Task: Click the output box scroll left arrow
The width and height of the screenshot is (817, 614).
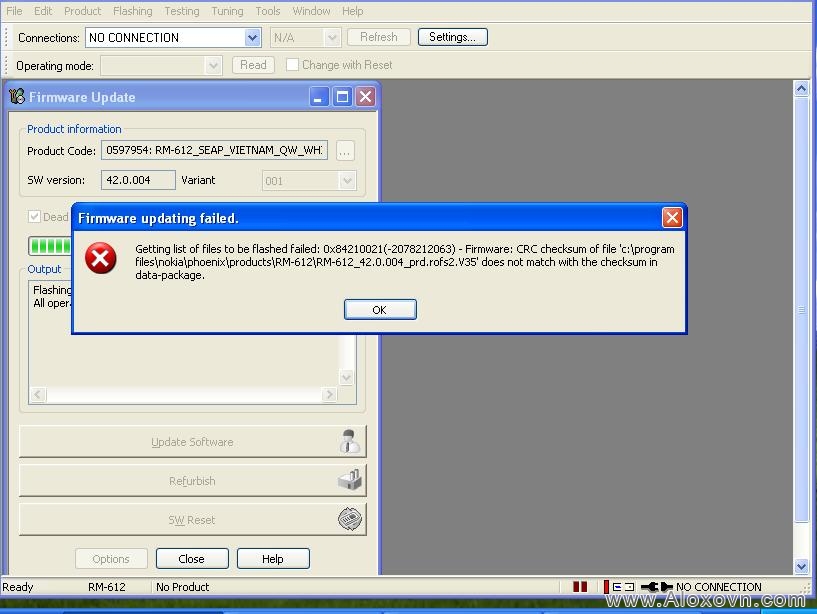Action: (x=38, y=394)
